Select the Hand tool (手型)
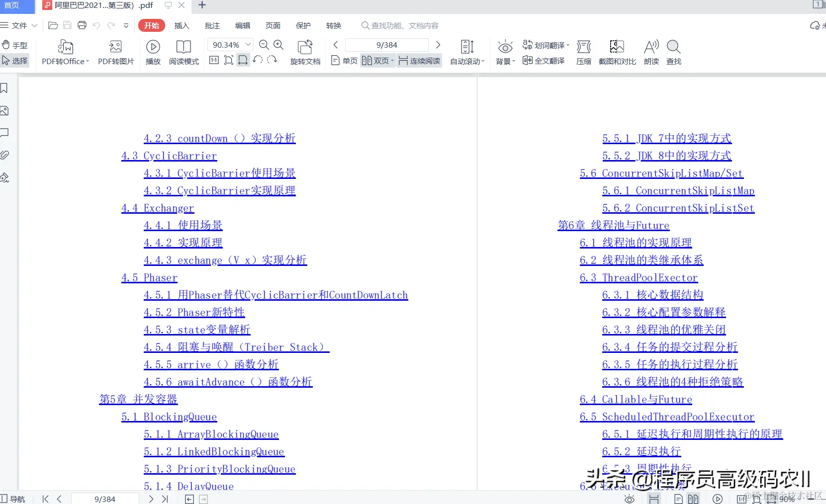The height and width of the screenshot is (504, 826). point(14,45)
